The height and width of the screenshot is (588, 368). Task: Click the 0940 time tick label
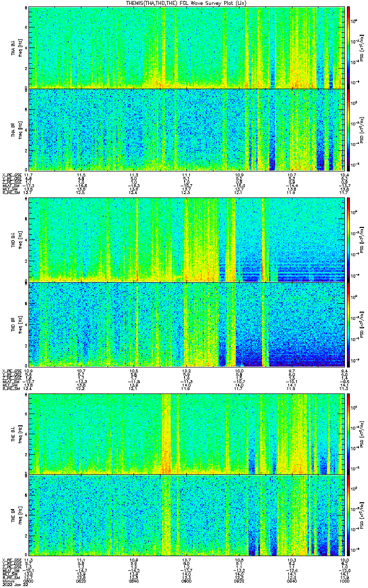[291, 581]
